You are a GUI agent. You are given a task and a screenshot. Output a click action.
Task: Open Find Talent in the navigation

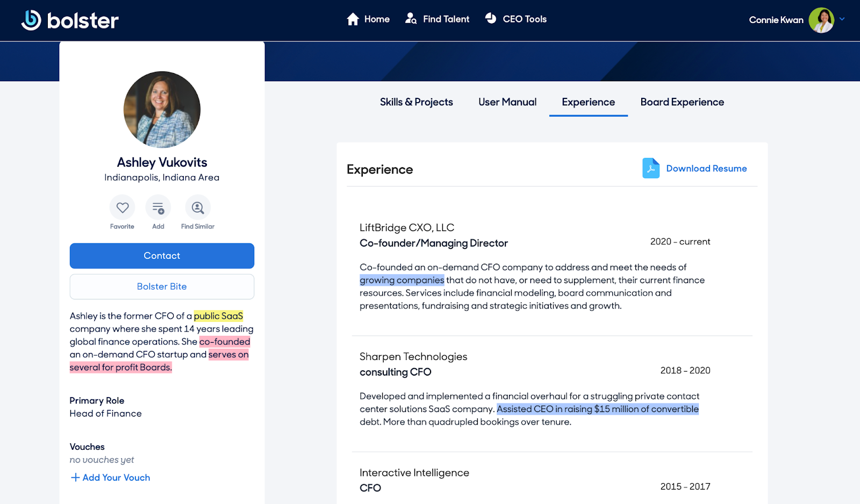pos(446,19)
